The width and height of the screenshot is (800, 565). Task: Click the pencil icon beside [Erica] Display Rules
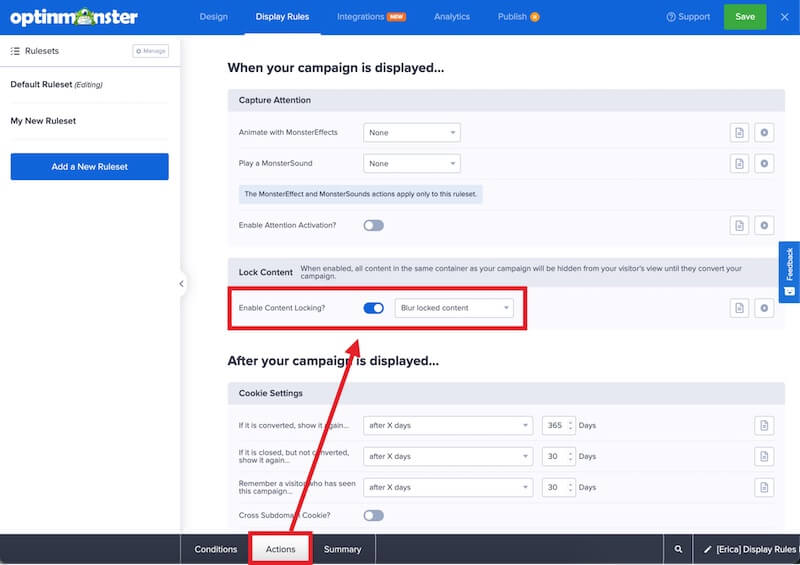(707, 550)
